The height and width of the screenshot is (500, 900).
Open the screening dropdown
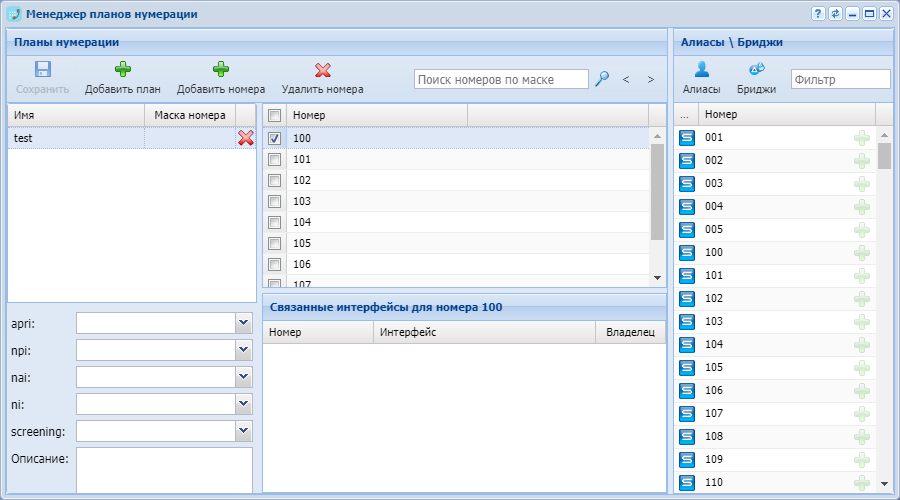click(244, 431)
